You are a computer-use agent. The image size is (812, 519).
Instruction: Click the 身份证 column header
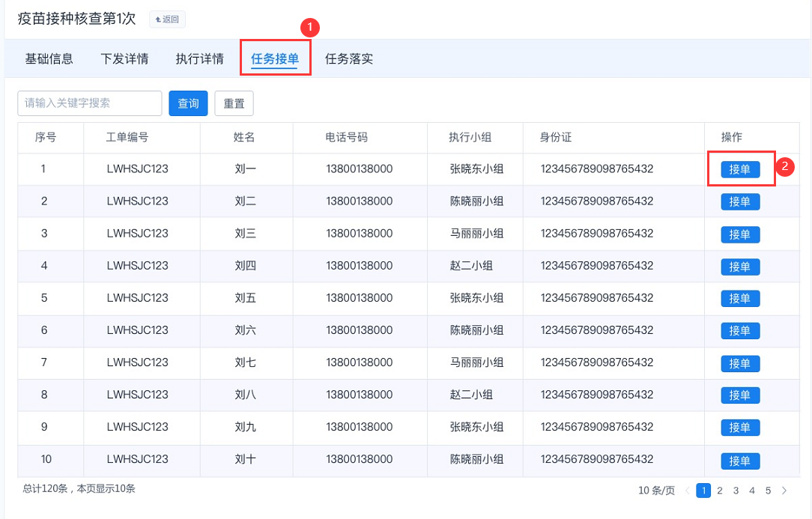point(556,137)
